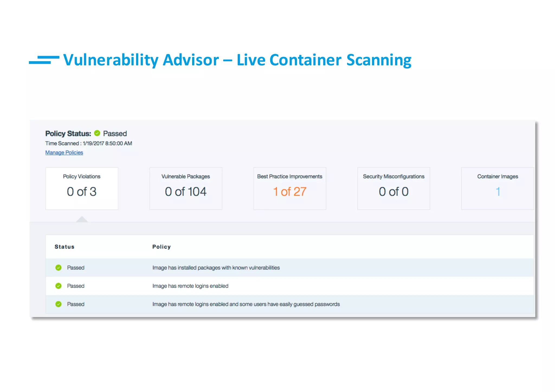The height and width of the screenshot is (392, 555).
Task: Click the '0 of 3' violations count
Action: click(82, 192)
